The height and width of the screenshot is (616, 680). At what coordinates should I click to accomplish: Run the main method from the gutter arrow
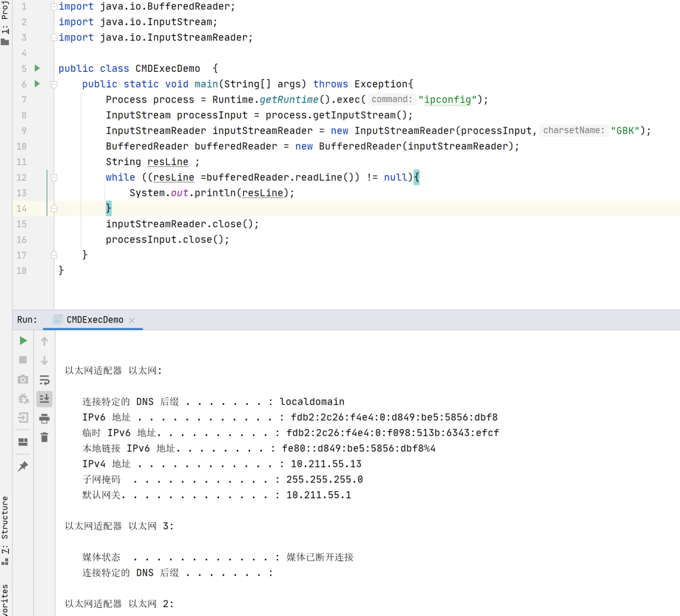pos(36,84)
